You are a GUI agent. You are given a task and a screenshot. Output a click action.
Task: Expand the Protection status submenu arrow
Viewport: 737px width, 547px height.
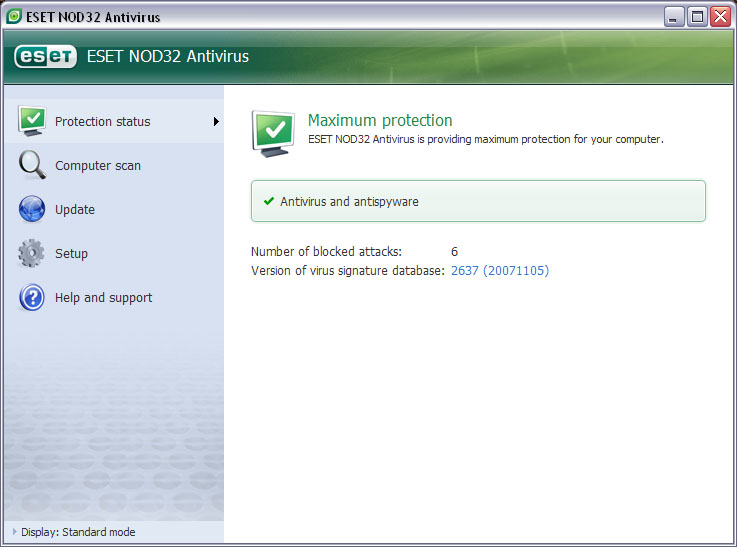(216, 122)
